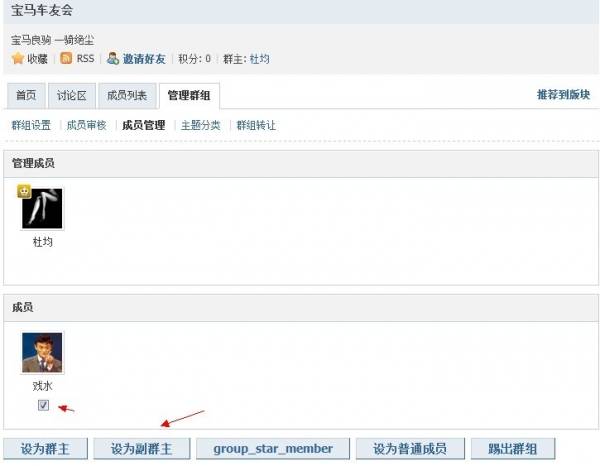This screenshot has height=466, width=600.
Task: Go to the 成员列表 tab
Action: [x=127, y=96]
